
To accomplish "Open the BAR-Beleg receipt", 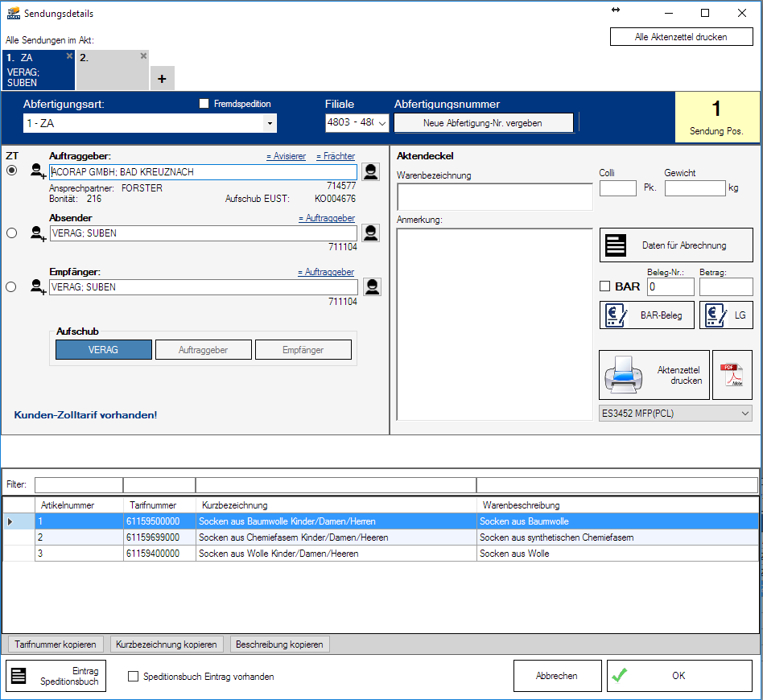I will tap(646, 315).
